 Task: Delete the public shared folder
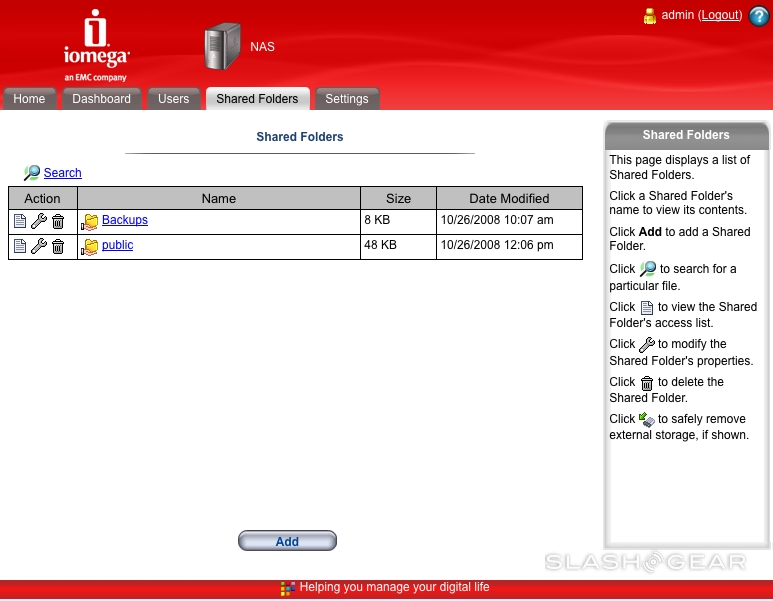[x=58, y=246]
